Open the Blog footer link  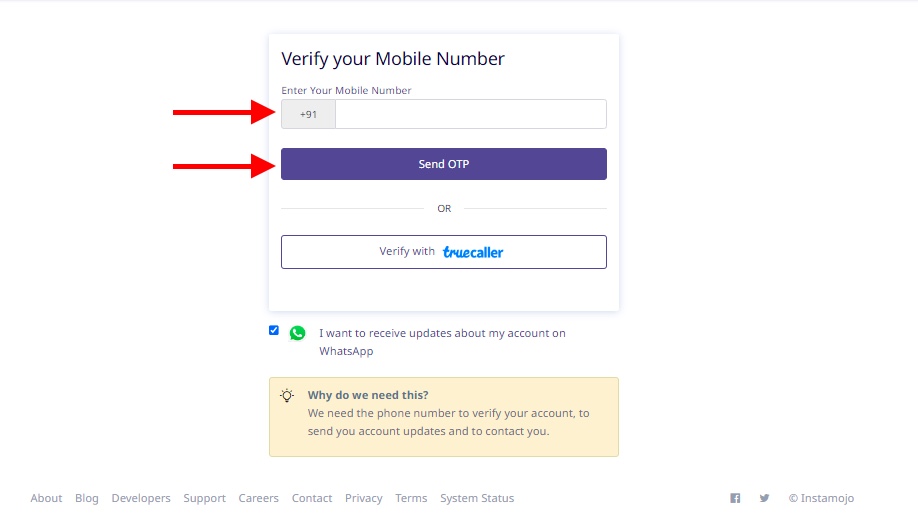(87, 498)
